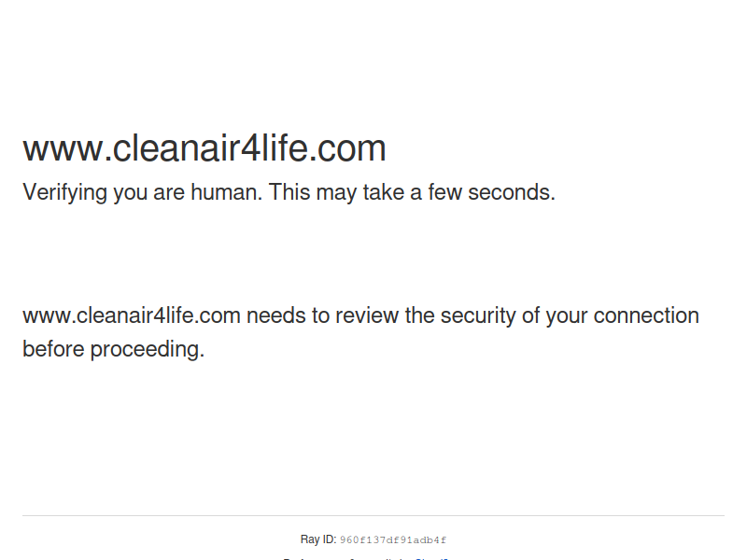Click the word 'security' in the paragraph

(x=478, y=316)
